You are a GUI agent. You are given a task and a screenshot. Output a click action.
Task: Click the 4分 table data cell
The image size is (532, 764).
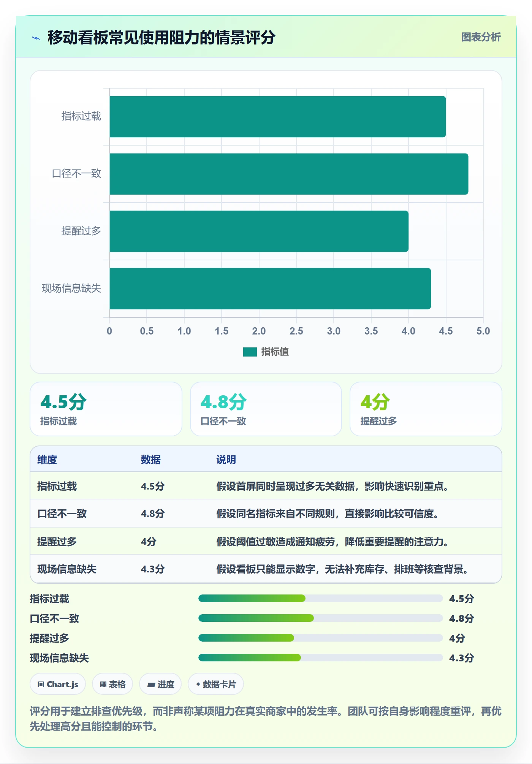pos(149,542)
